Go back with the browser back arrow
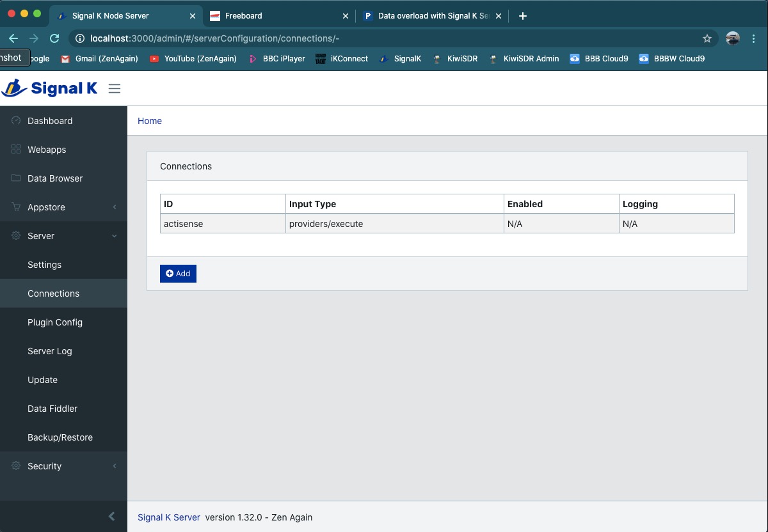The height and width of the screenshot is (532, 768). (13, 38)
